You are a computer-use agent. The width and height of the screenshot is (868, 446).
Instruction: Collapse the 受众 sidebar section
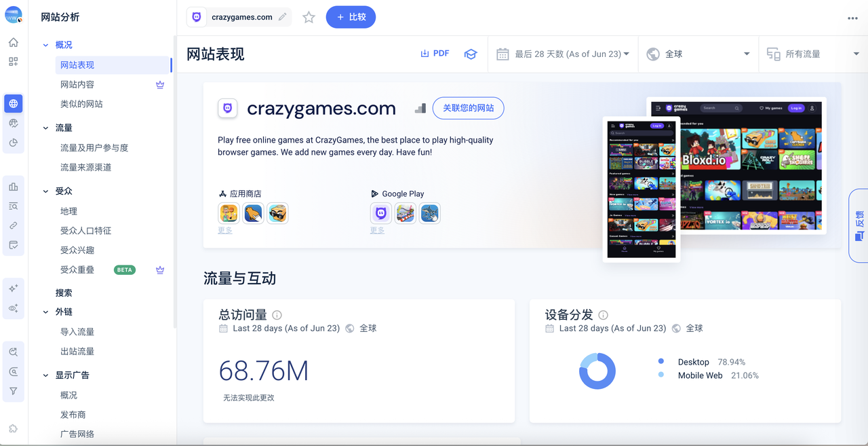click(x=46, y=191)
